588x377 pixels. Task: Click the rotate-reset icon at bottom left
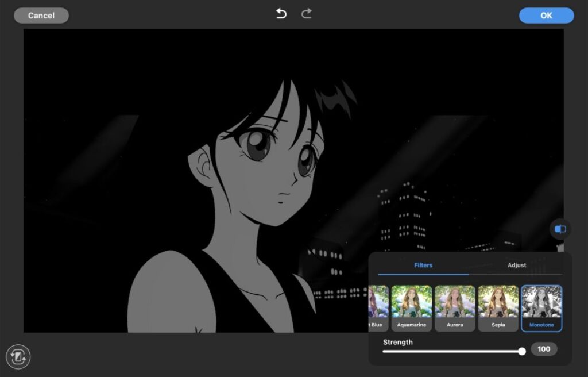[18, 357]
